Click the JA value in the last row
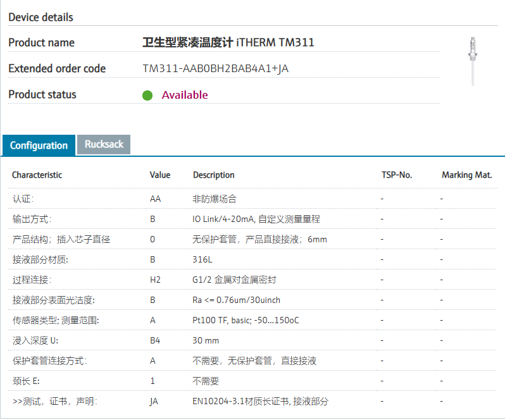This screenshot has height=420, width=505. pyautogui.click(x=154, y=401)
